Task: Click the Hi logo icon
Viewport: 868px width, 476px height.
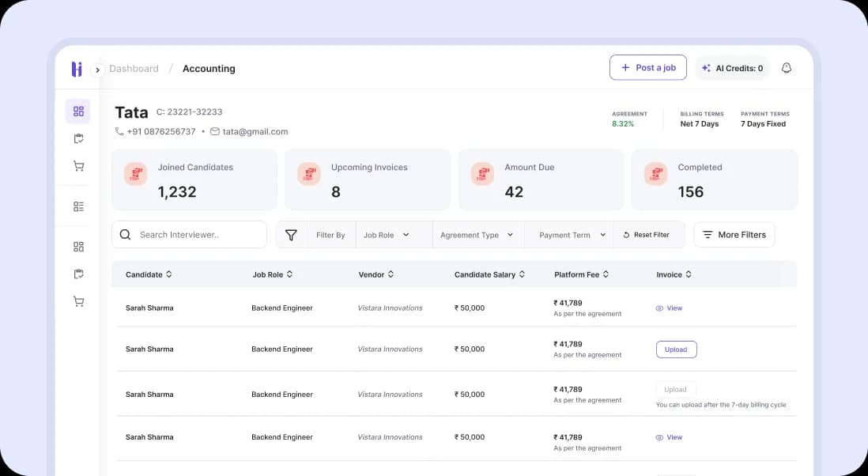Action: (x=77, y=69)
